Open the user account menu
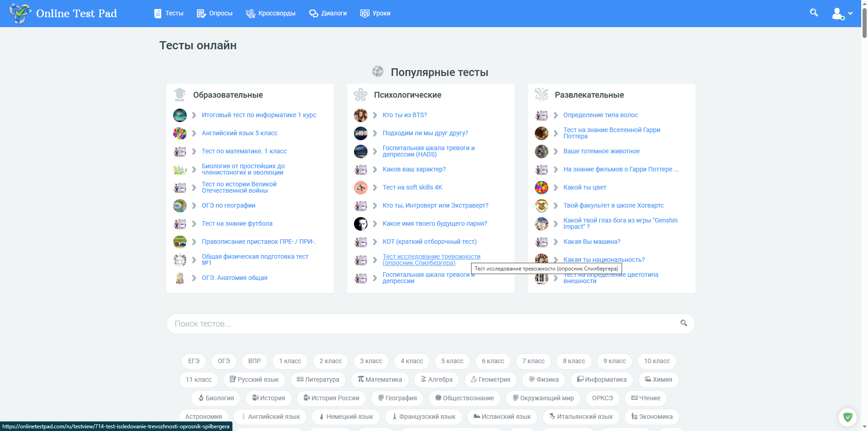868x431 pixels. [842, 14]
